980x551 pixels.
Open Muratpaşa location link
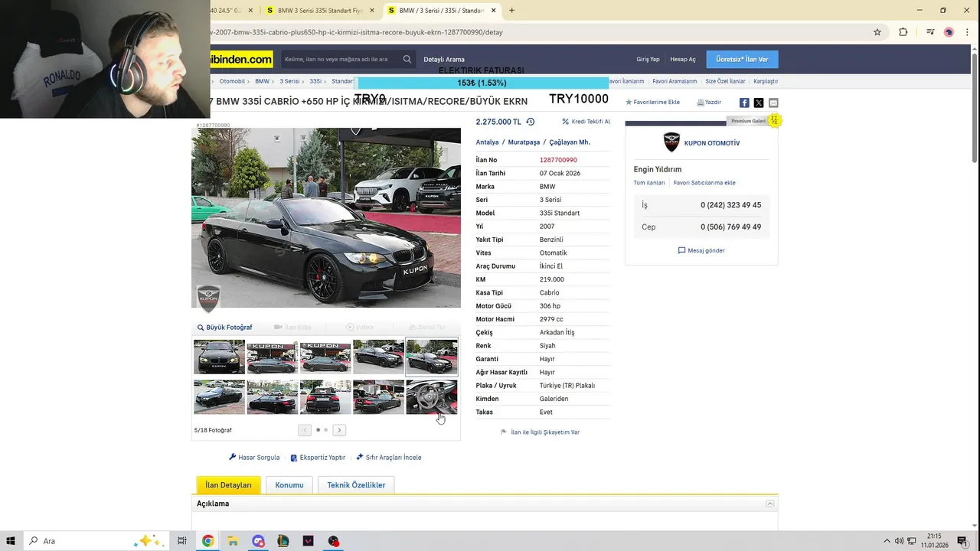pyautogui.click(x=524, y=142)
